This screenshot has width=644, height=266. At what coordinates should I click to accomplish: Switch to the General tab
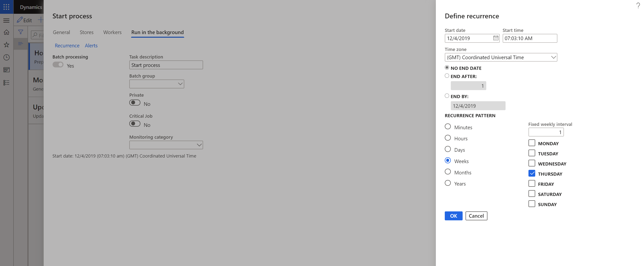61,32
